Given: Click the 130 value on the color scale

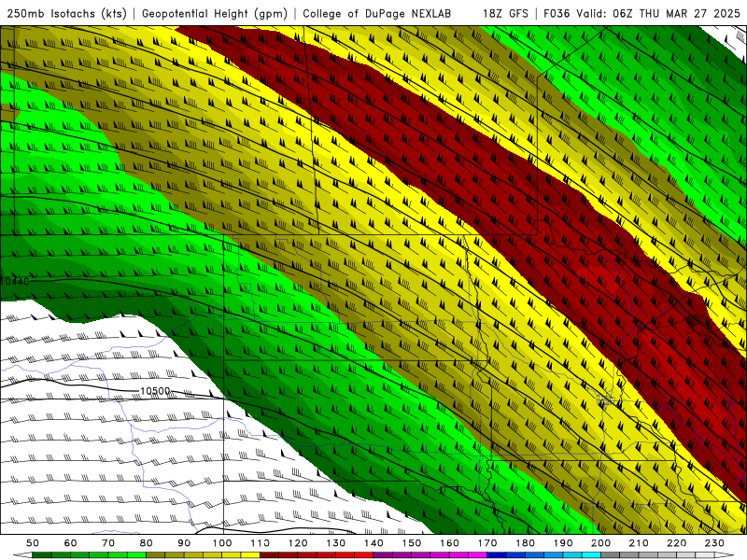Looking at the screenshot, I should coord(336,543).
